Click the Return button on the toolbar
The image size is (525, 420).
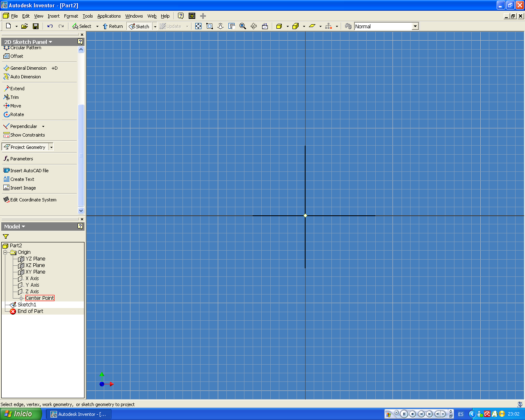pyautogui.click(x=112, y=26)
